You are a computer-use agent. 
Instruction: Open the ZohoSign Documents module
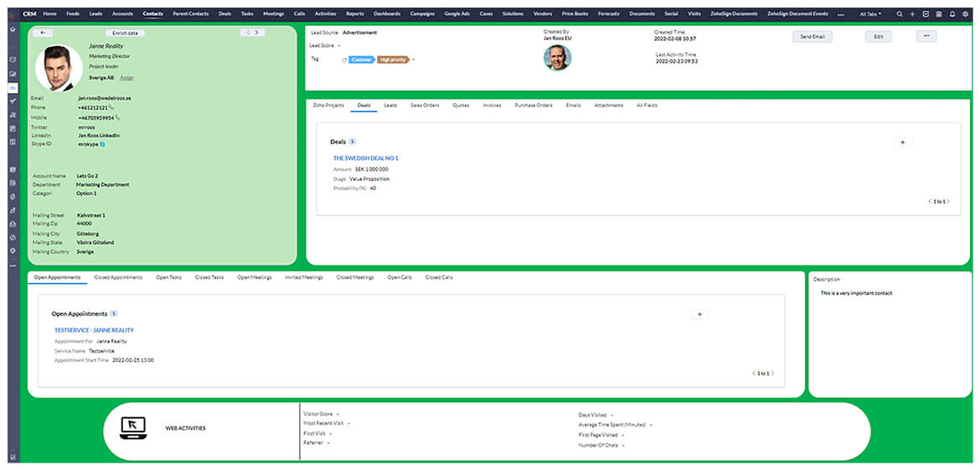click(734, 13)
